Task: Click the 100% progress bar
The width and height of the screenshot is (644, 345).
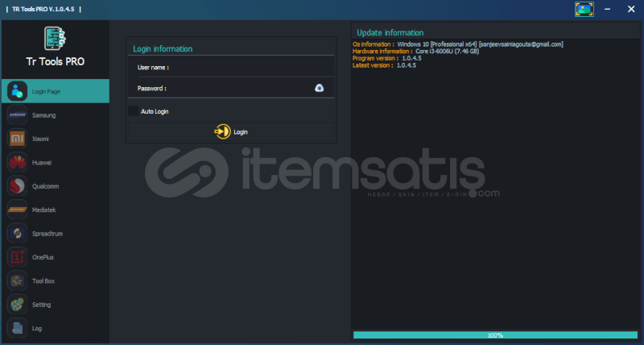Action: click(495, 335)
